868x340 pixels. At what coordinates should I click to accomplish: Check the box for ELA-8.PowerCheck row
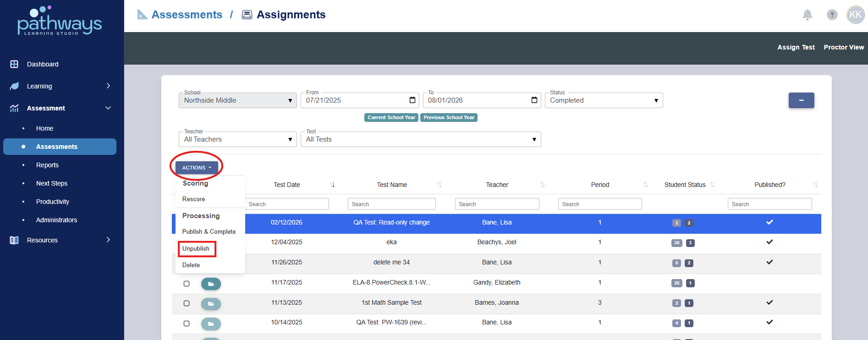[x=187, y=284]
